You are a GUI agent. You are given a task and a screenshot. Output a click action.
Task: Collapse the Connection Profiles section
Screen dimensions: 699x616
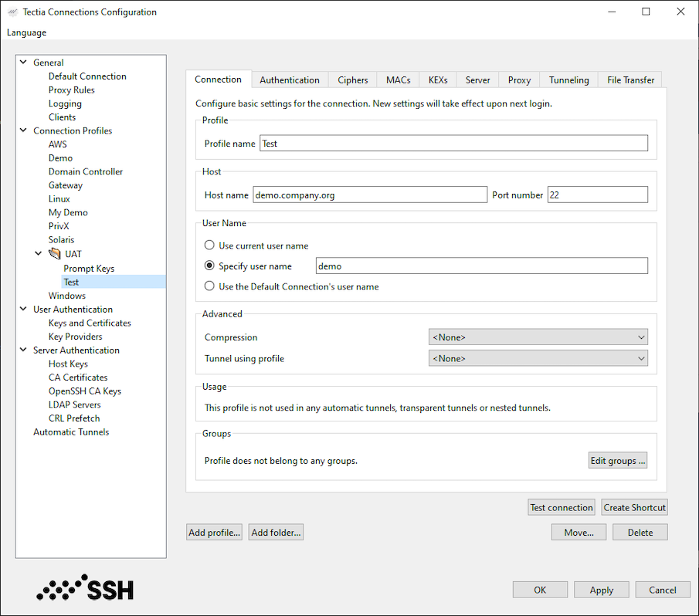(22, 130)
